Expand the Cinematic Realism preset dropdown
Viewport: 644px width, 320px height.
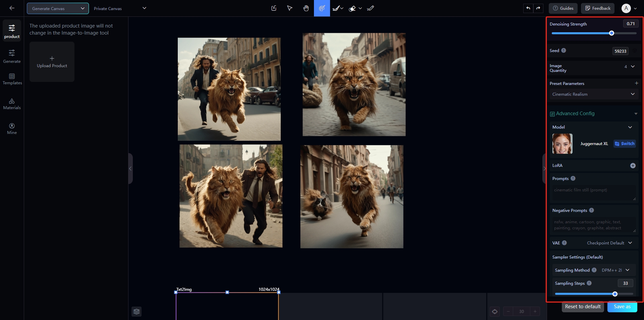pyautogui.click(x=593, y=94)
